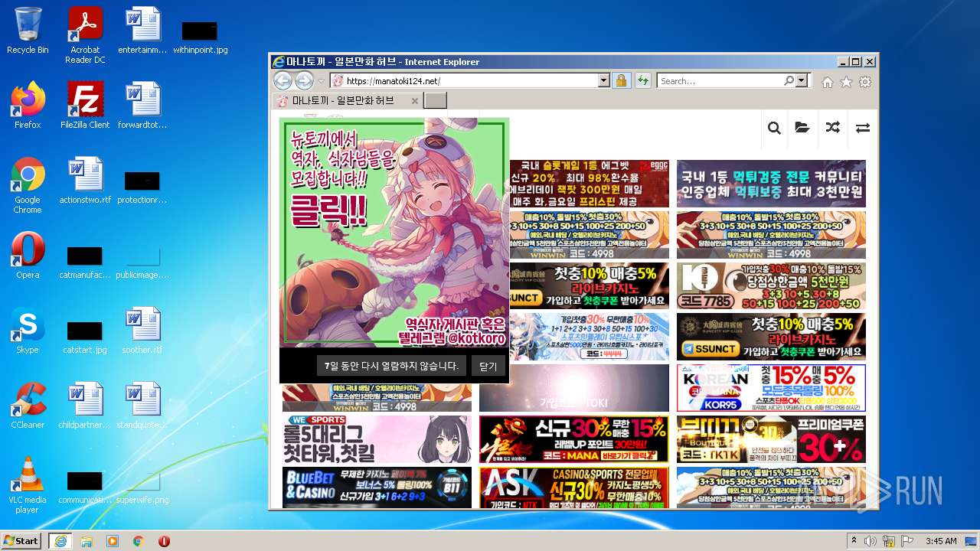Open the 코드 MANA 신규30% banner
This screenshot has height=551, width=980.
click(x=573, y=439)
